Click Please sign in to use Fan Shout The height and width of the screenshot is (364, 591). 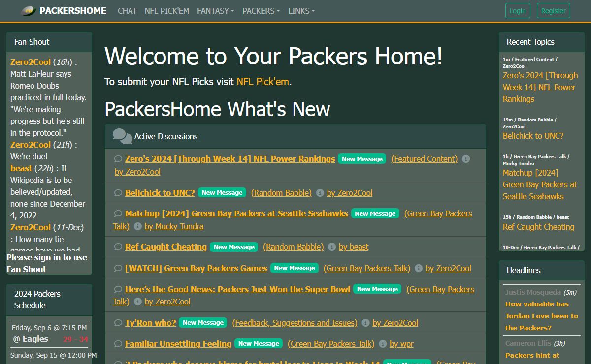click(x=47, y=263)
